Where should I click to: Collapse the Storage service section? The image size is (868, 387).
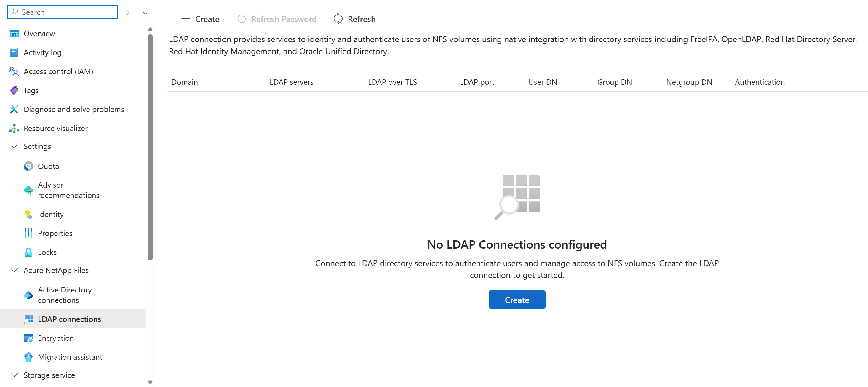(14, 375)
